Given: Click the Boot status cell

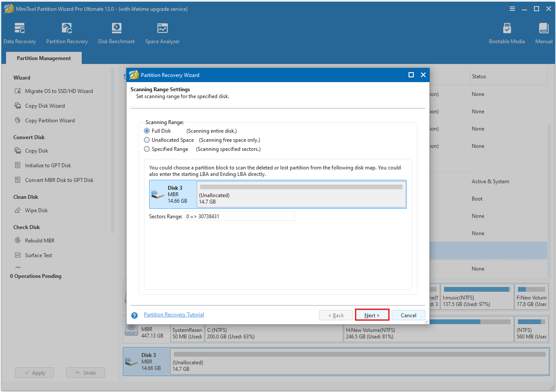Looking at the screenshot, I should pos(477,199).
